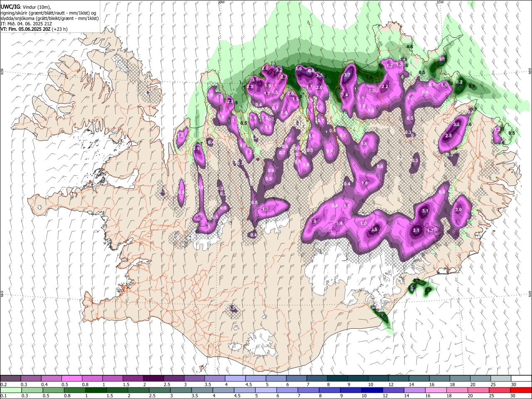Click the bright red 30 swatch in lower legend row
This screenshot has height=399, width=532.
(x=521, y=390)
